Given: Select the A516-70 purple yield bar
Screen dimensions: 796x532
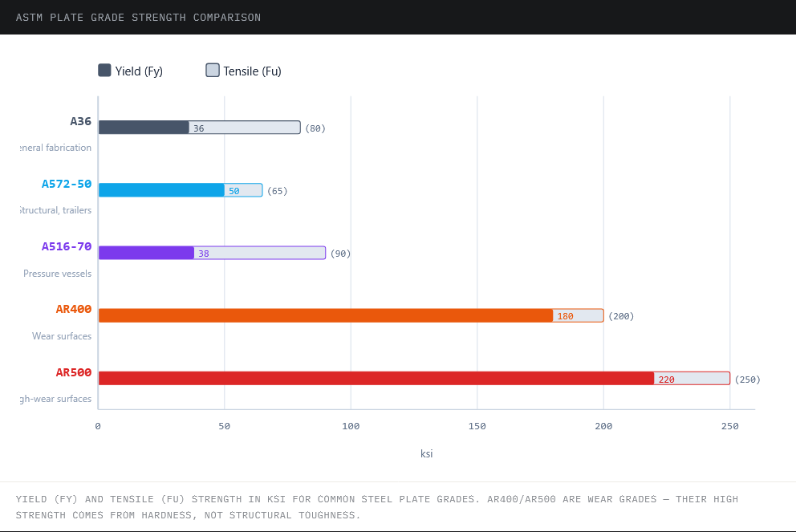Looking at the screenshot, I should coord(146,253).
